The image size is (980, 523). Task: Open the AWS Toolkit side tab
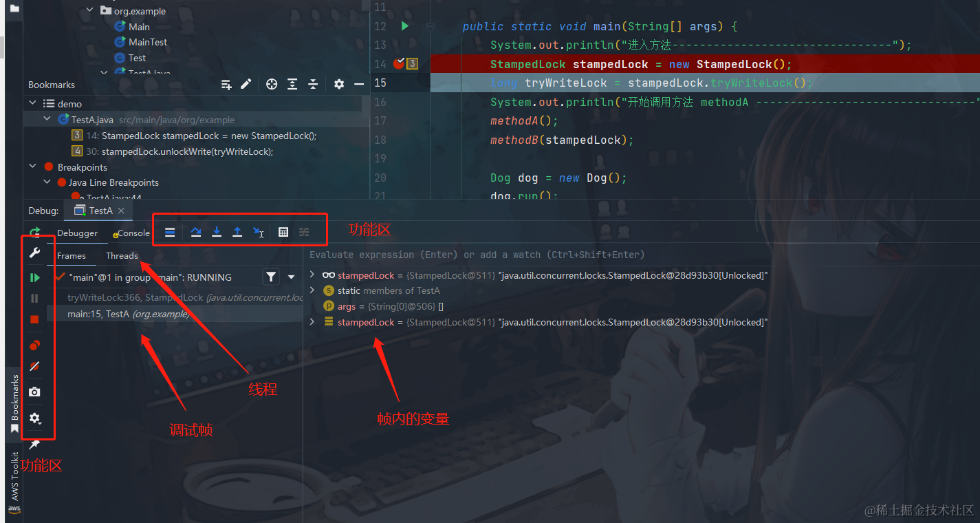click(x=14, y=482)
